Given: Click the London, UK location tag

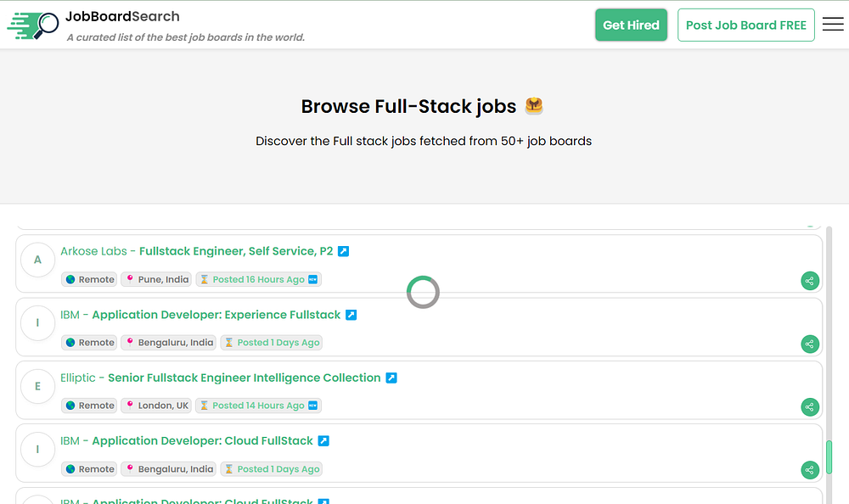Looking at the screenshot, I should point(156,406).
